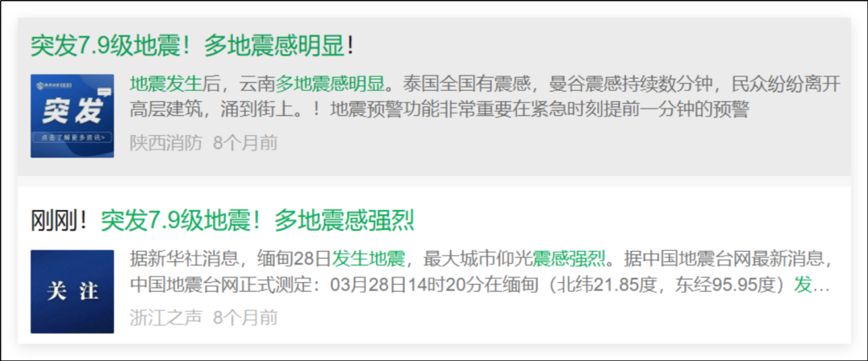This screenshot has height=361, width=868.
Task: Click source name 陕西消防
Action: point(166,143)
